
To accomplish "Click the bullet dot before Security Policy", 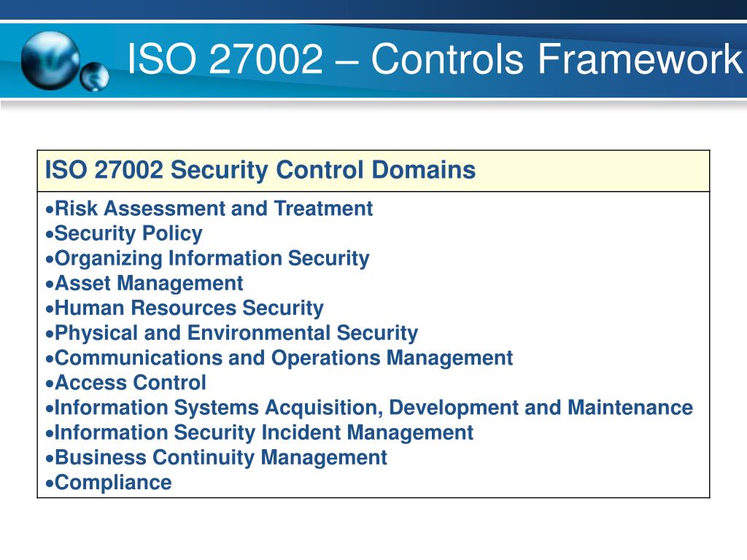I will click(50, 235).
